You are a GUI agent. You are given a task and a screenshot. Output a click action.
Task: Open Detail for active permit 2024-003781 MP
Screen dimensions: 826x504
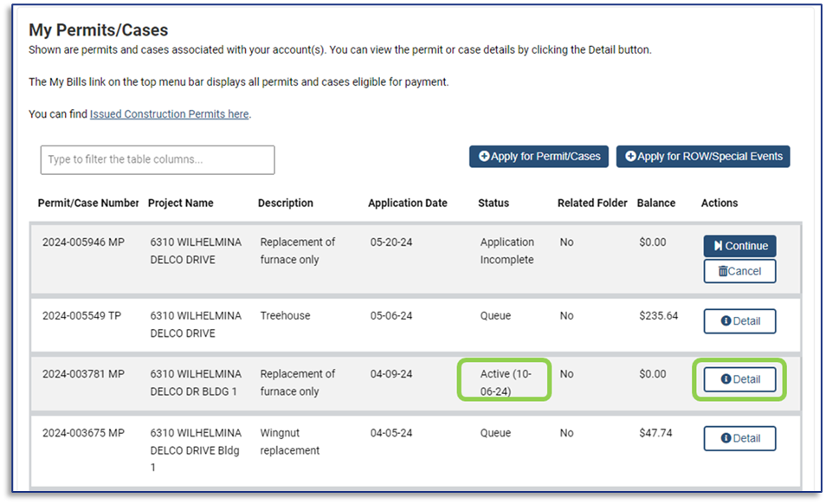click(x=739, y=379)
